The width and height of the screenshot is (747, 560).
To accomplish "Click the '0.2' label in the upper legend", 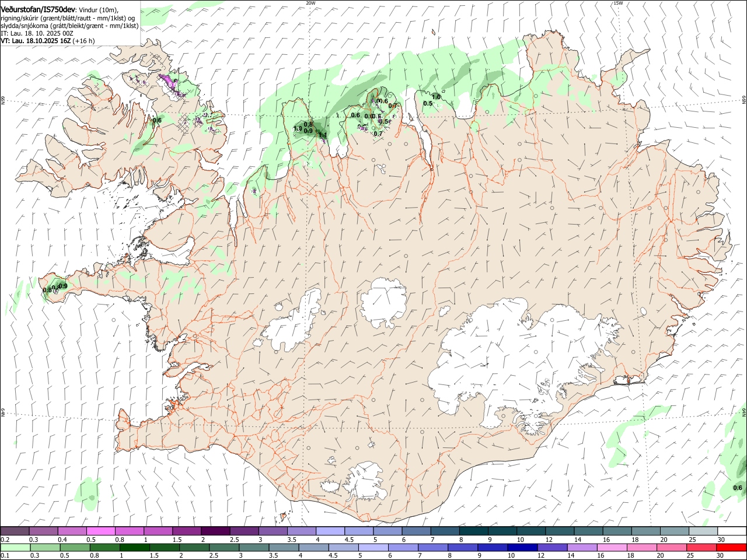I will tap(5, 540).
